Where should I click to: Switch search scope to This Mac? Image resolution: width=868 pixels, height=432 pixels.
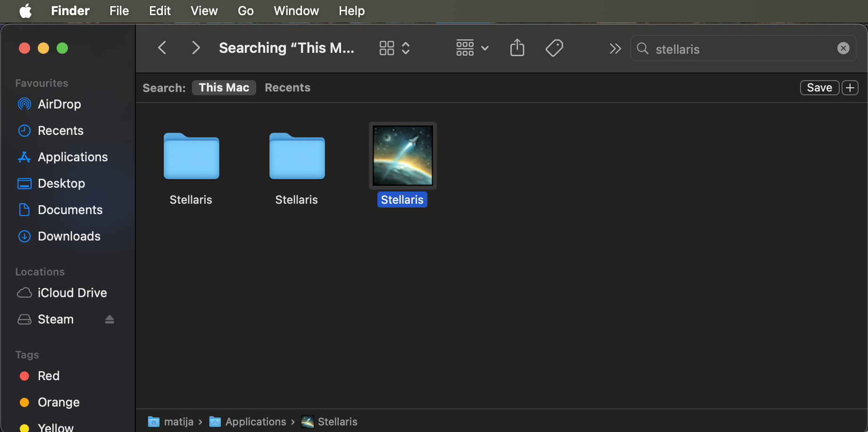point(224,88)
